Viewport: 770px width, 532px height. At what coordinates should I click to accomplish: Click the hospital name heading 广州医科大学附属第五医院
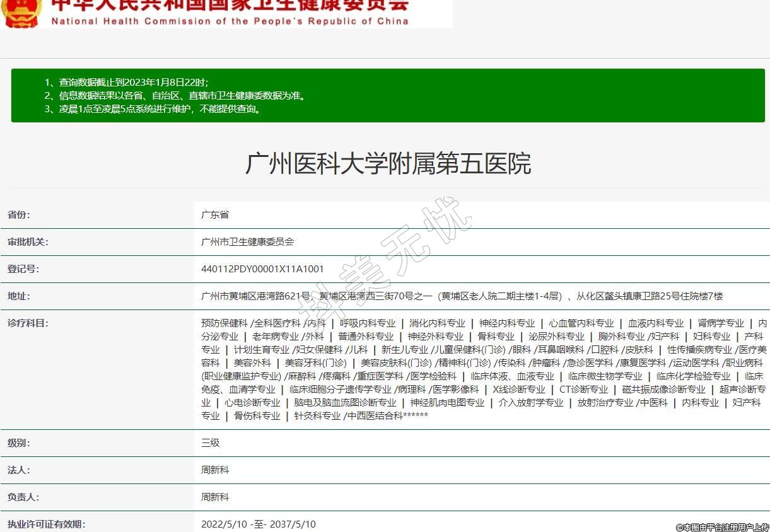click(x=388, y=163)
